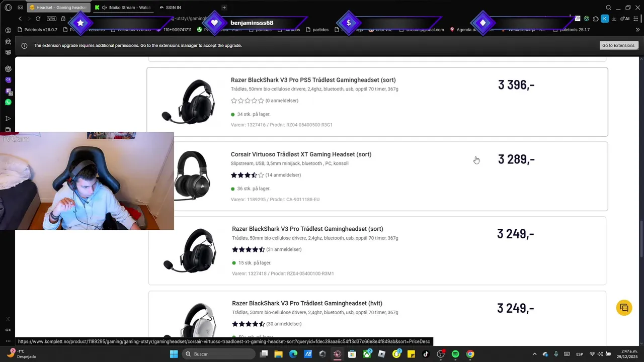Open Spotify from the taskbar
The width and height of the screenshot is (644, 362).
click(x=455, y=354)
